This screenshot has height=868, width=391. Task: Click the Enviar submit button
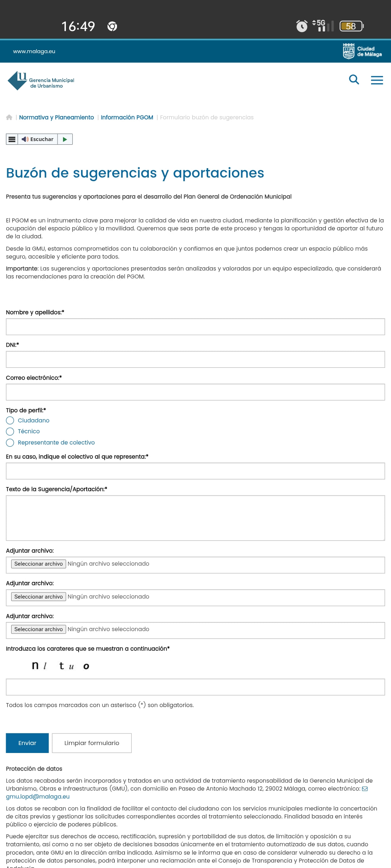coord(27,743)
